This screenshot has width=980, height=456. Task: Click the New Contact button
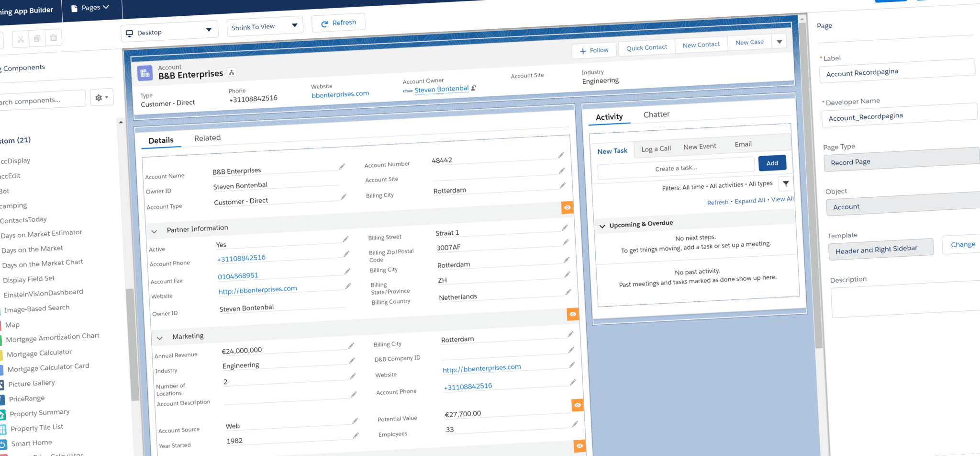coord(701,45)
